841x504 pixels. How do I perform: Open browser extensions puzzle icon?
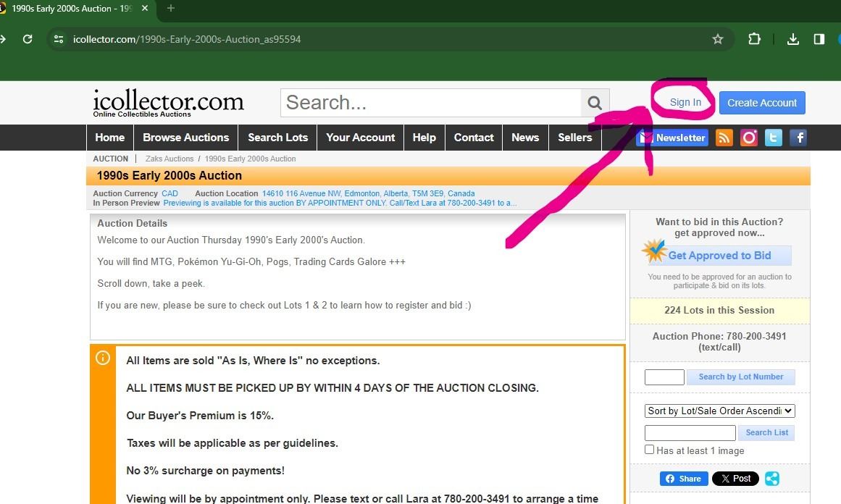click(x=754, y=39)
